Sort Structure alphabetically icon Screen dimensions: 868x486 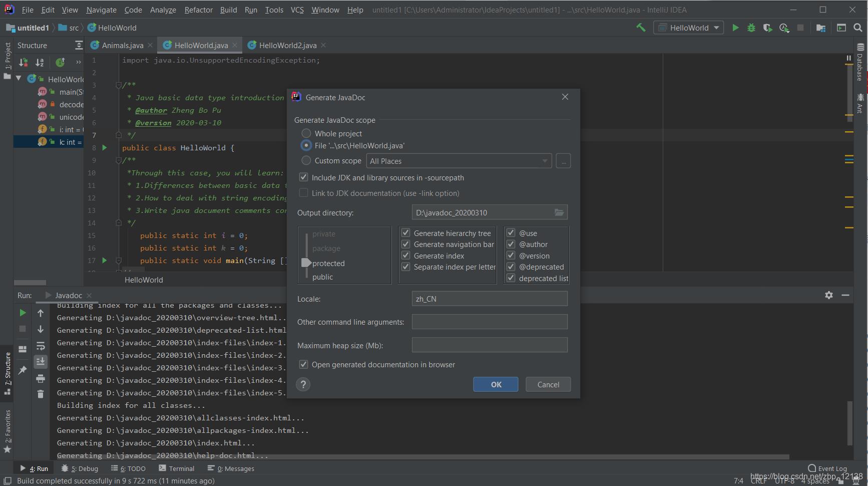pyautogui.click(x=40, y=62)
